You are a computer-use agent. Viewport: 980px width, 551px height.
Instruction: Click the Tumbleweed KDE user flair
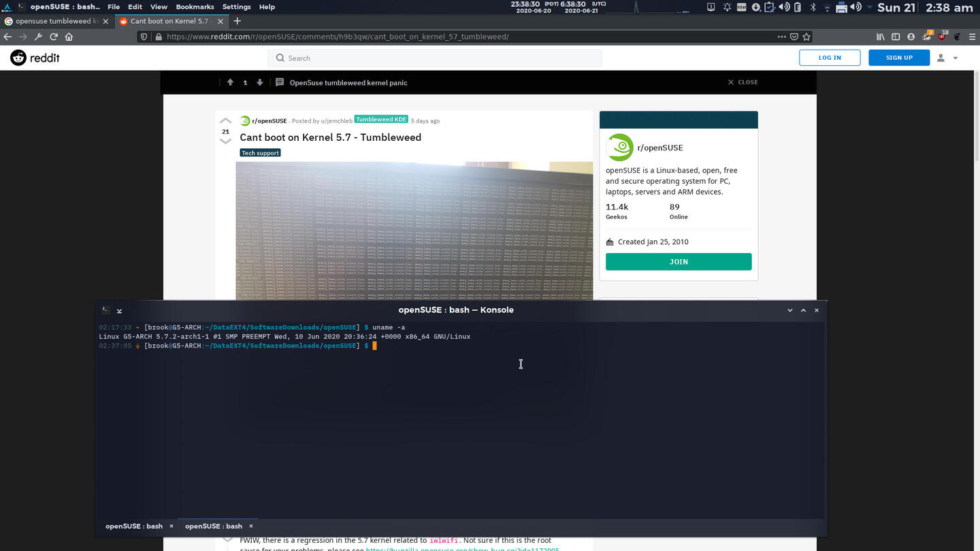pyautogui.click(x=381, y=120)
